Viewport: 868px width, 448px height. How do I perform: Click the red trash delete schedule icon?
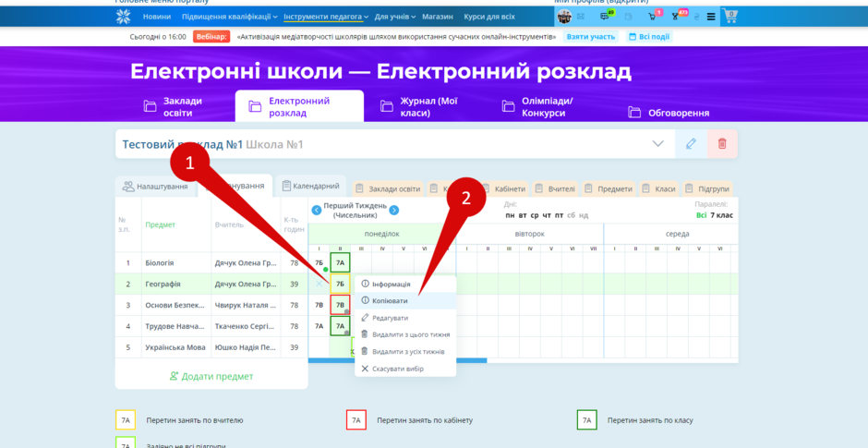pyautogui.click(x=722, y=144)
